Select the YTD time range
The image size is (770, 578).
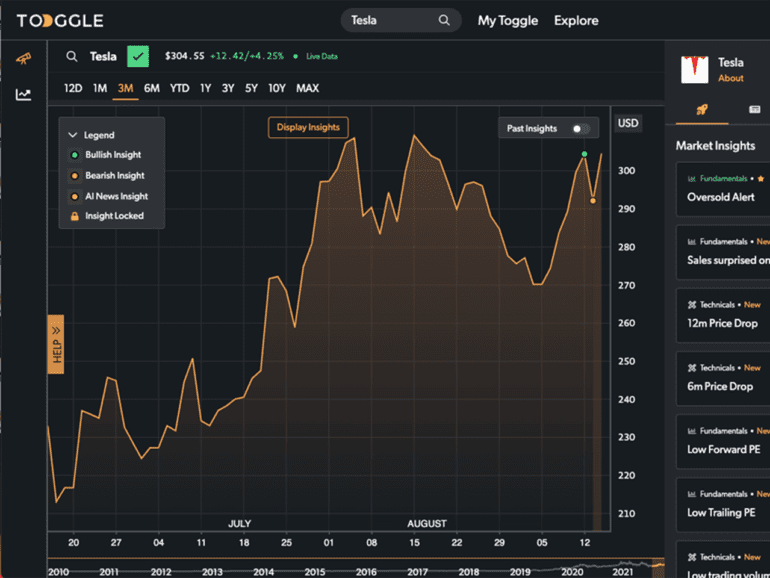tap(179, 88)
